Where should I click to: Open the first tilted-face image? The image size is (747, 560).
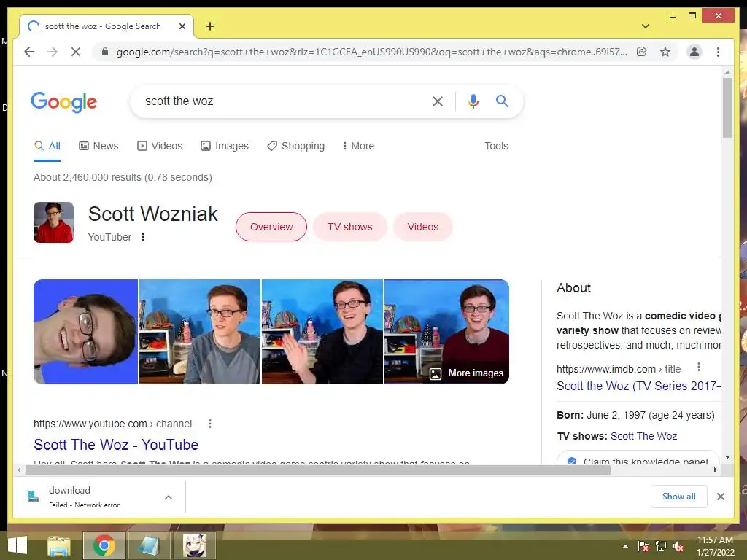coord(86,332)
